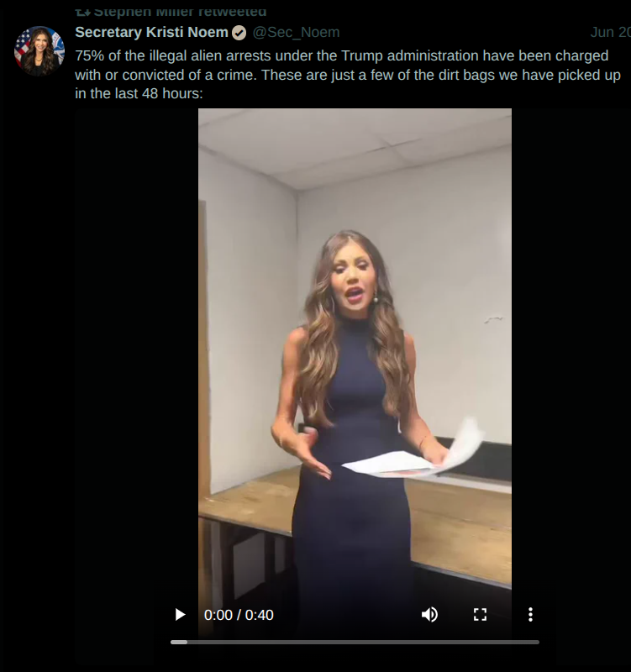Play the video with the play button
Image resolution: width=631 pixels, height=672 pixels.
point(180,615)
